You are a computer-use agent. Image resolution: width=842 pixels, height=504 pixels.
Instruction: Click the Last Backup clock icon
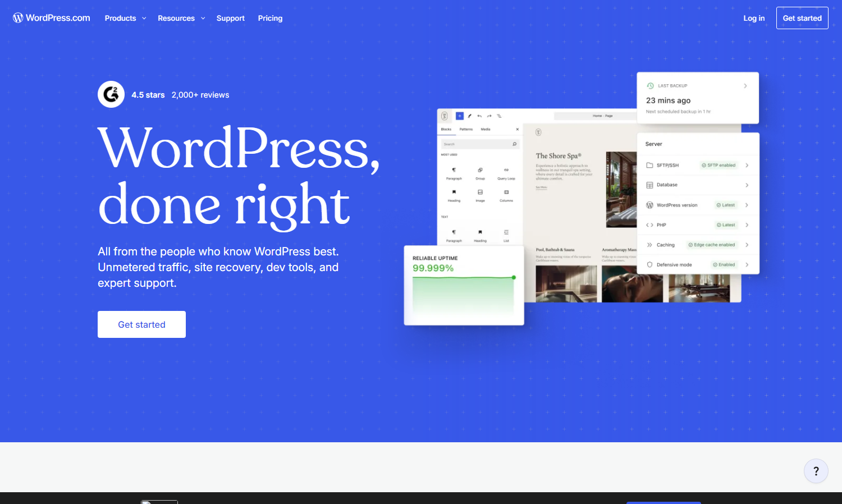(x=650, y=86)
